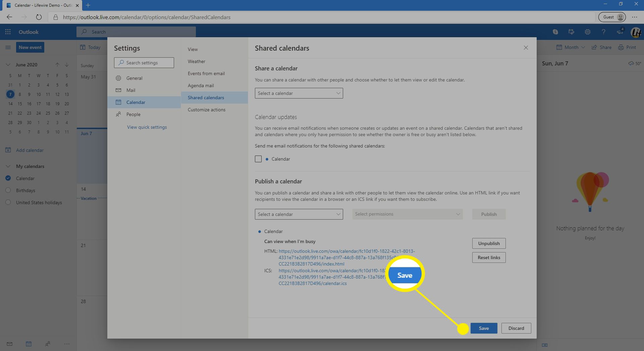Go back in browser history
The width and height of the screenshot is (644, 351).
coord(9,17)
